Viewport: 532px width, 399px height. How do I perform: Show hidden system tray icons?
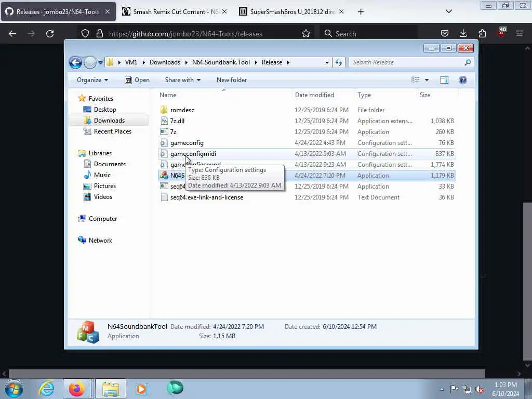click(442, 390)
